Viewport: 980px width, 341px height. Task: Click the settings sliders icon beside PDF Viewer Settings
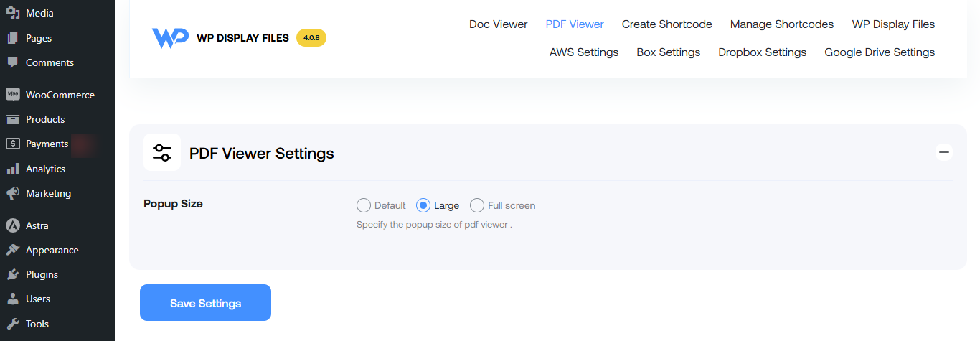click(x=162, y=152)
